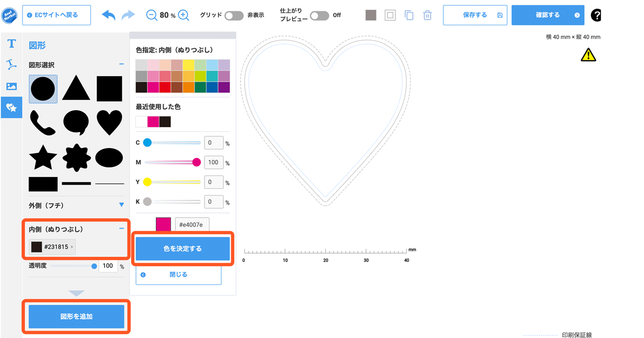The height and width of the screenshot is (338, 644).
Task: Click the hex color code input field
Action: pos(193,224)
